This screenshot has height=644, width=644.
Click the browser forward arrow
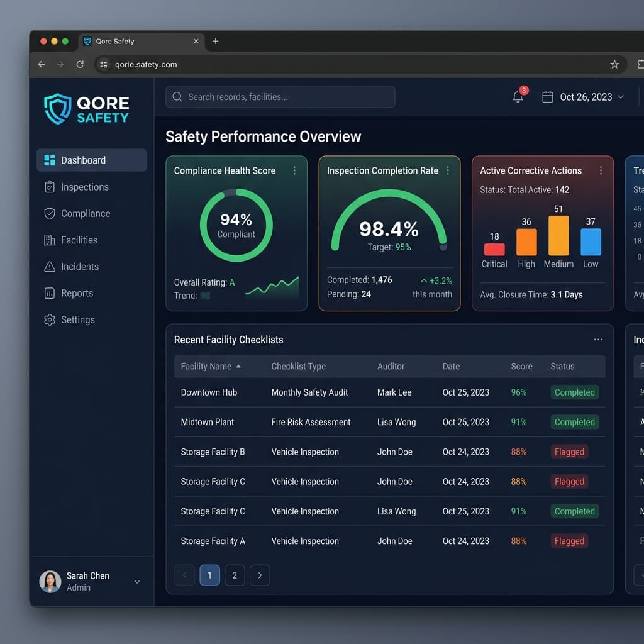coord(60,64)
